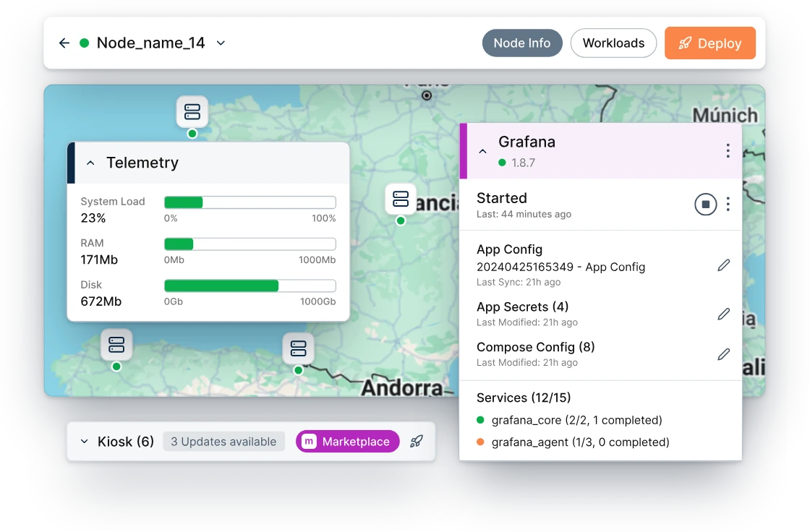The width and height of the screenshot is (810, 532).
Task: Click the System Load progress bar
Action: (x=250, y=202)
